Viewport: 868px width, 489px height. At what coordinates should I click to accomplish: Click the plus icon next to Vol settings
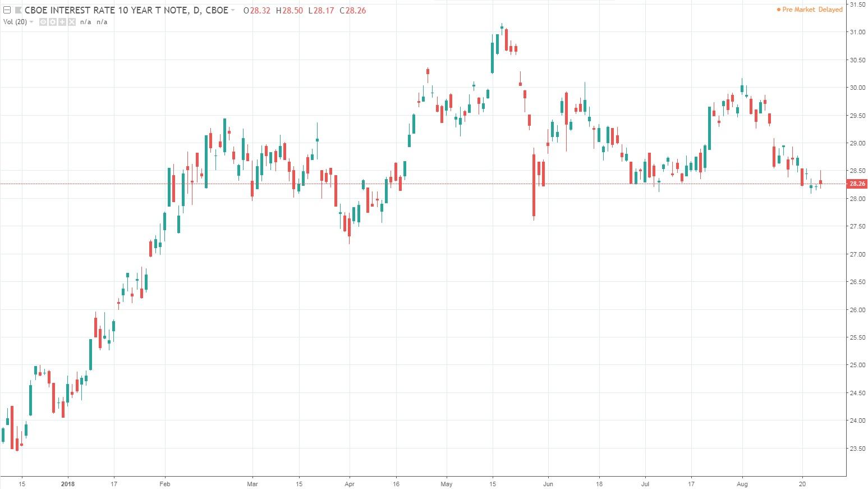[62, 22]
